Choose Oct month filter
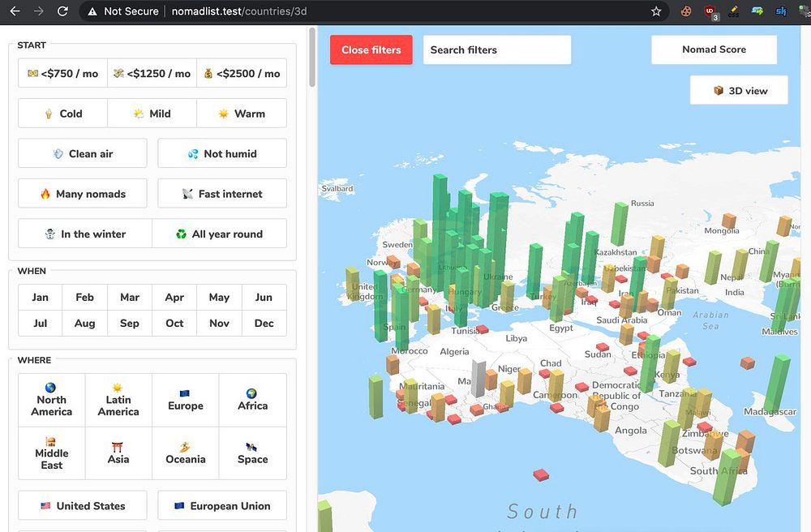 (174, 323)
